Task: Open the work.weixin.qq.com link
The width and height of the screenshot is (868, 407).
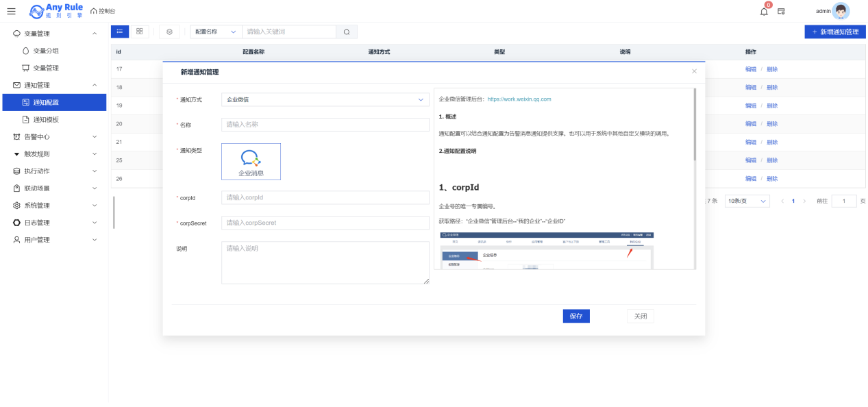Action: 519,99
